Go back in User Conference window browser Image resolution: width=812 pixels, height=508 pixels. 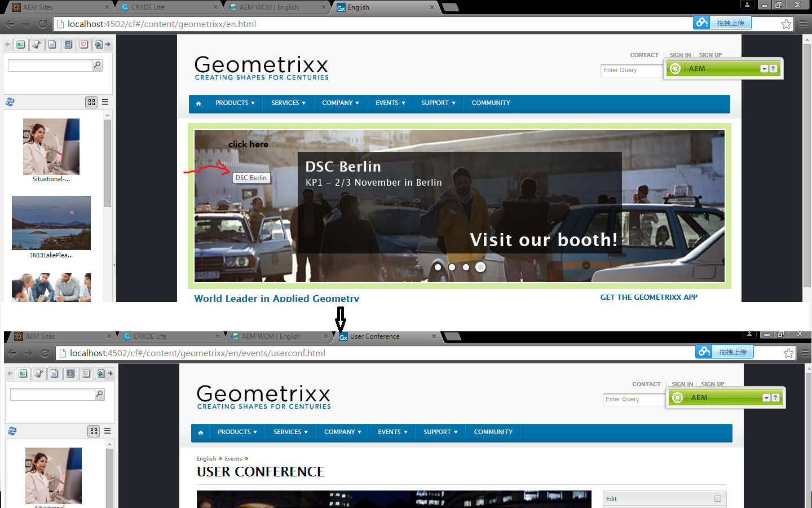[x=12, y=353]
